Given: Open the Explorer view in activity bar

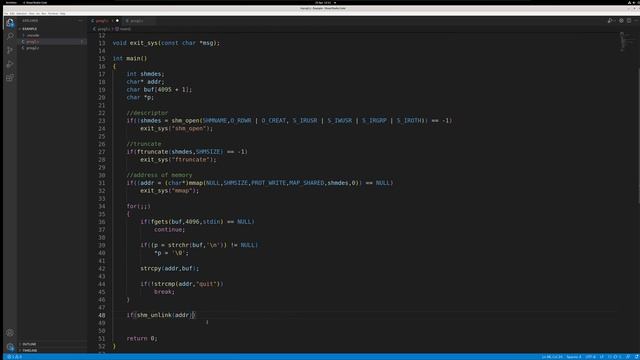Looking at the screenshot, I should (x=10, y=23).
